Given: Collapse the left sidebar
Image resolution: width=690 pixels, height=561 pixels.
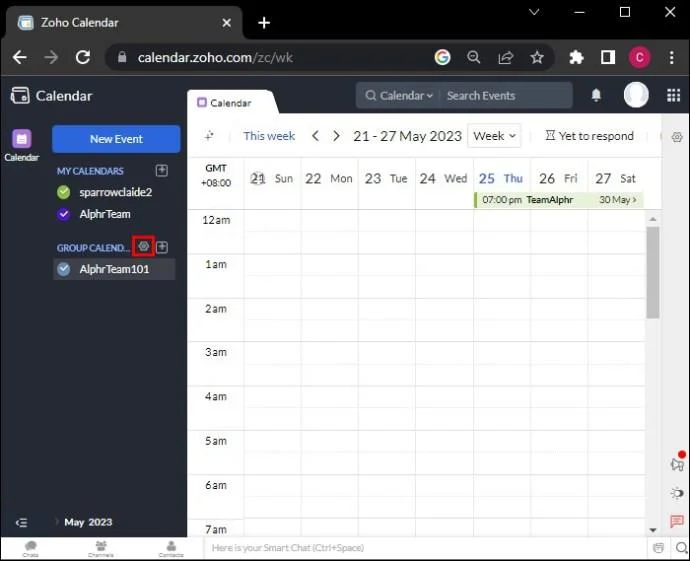Looking at the screenshot, I should point(21,522).
